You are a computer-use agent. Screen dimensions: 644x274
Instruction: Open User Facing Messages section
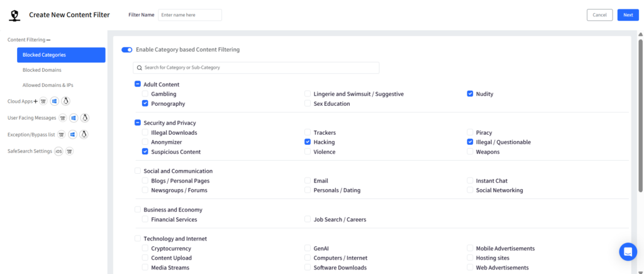(x=31, y=118)
